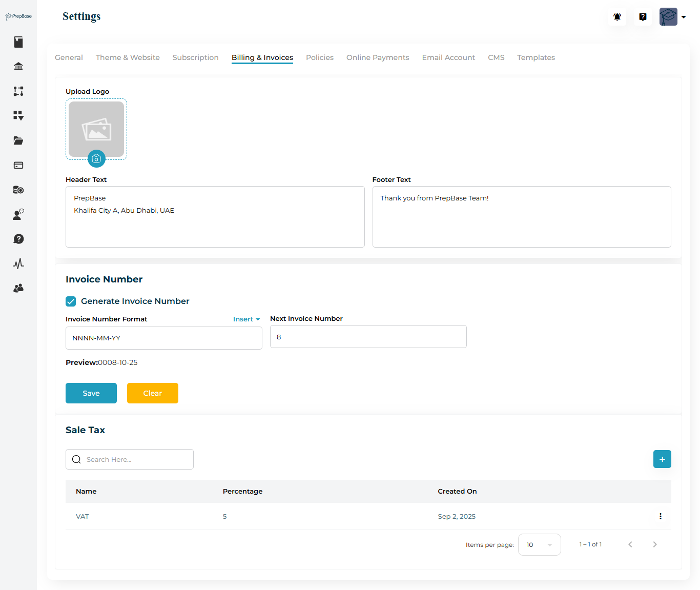The width and height of the screenshot is (700, 590).
Task: Open the VAT row three-dot menu
Action: click(660, 516)
